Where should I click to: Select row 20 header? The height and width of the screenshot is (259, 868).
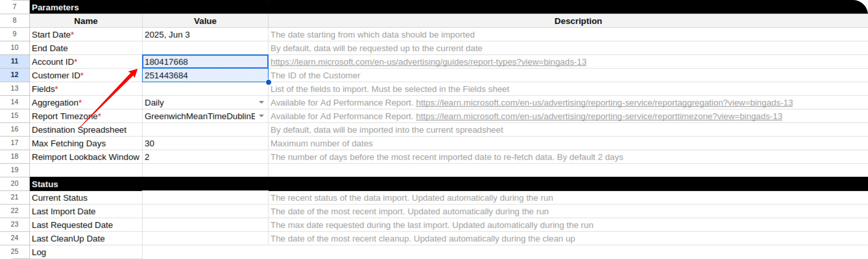tap(15, 184)
